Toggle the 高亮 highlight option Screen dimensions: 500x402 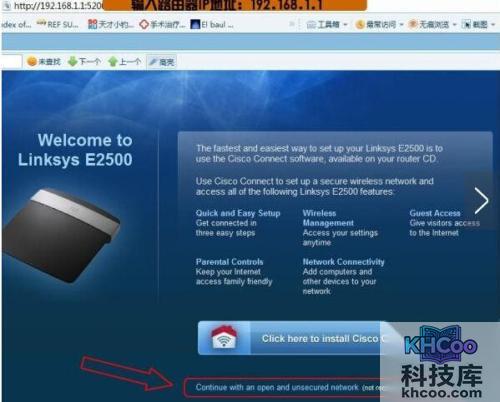point(162,62)
